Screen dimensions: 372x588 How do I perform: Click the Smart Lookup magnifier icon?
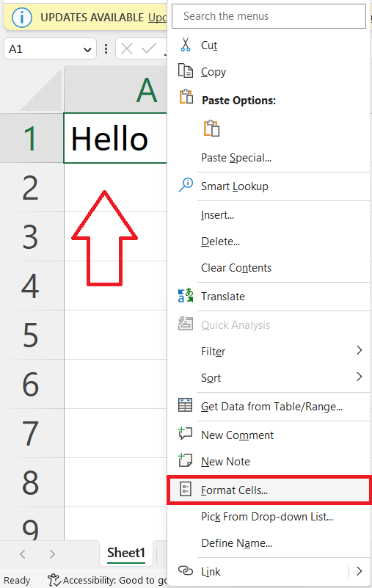click(186, 185)
